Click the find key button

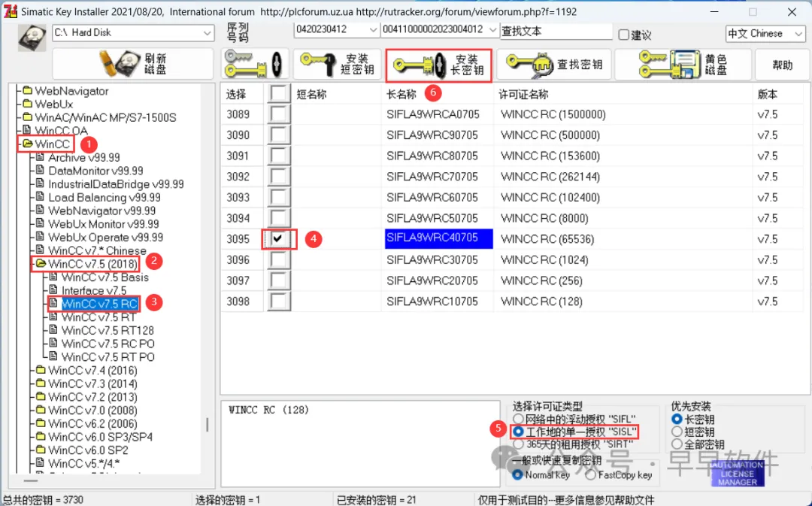point(553,64)
